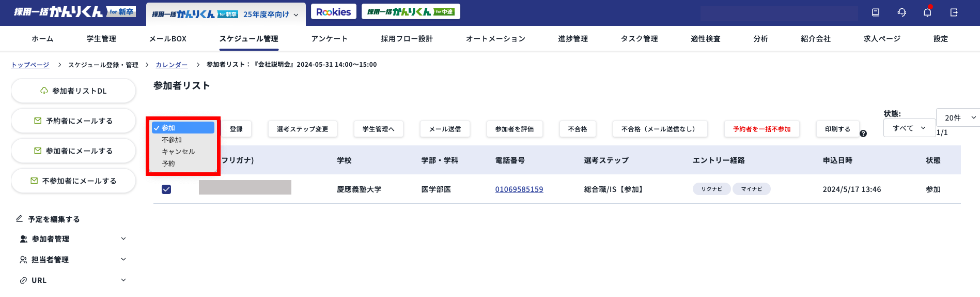This screenshot has width=980, height=297.
Task: Click the logout exit icon
Action: click(x=954, y=12)
